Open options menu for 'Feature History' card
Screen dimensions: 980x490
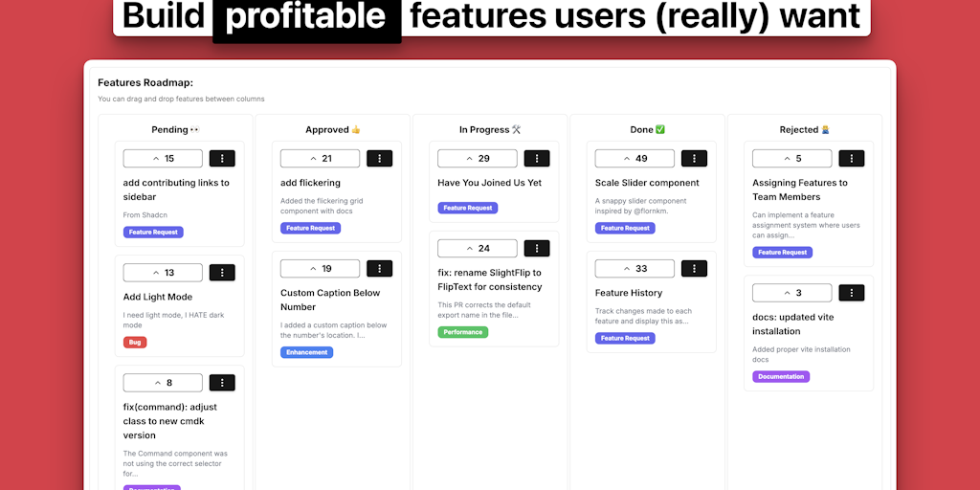click(694, 269)
